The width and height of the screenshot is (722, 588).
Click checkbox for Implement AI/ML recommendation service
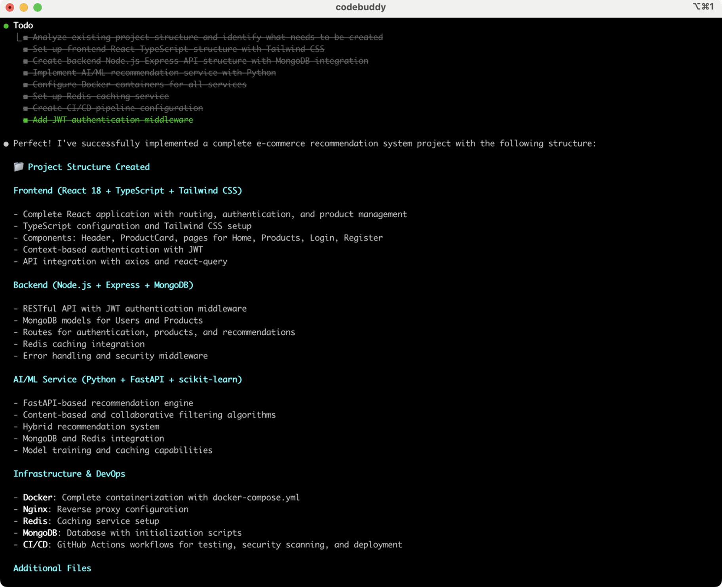click(x=26, y=73)
